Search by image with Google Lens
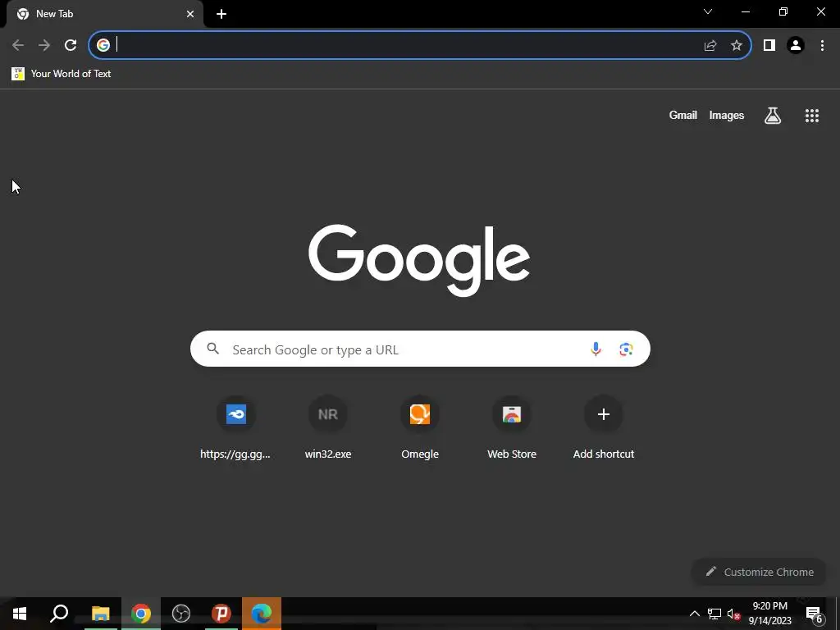The image size is (840, 630). pos(626,349)
